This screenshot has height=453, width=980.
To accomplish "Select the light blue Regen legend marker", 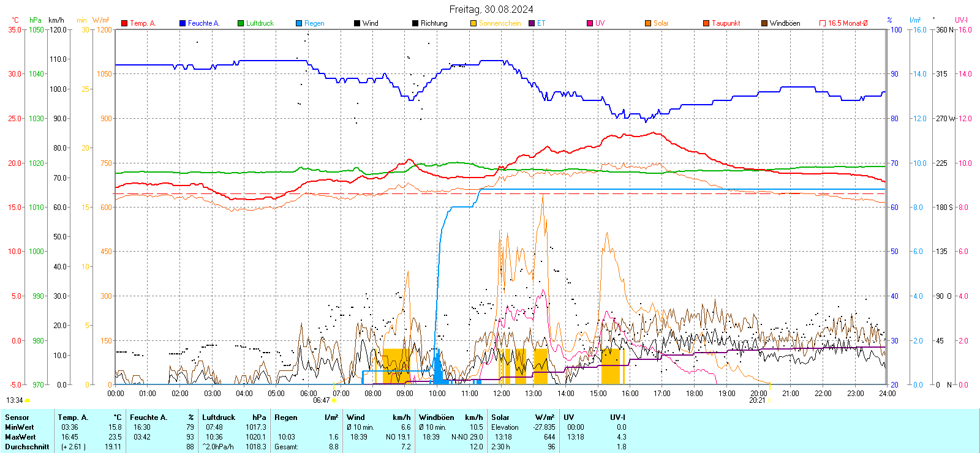I will pos(299,23).
